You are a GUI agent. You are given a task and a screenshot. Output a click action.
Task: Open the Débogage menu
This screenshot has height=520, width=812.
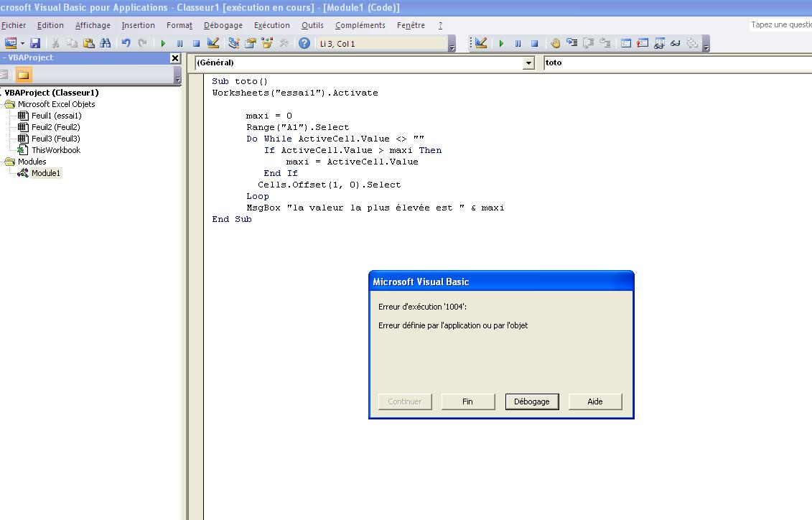223,25
